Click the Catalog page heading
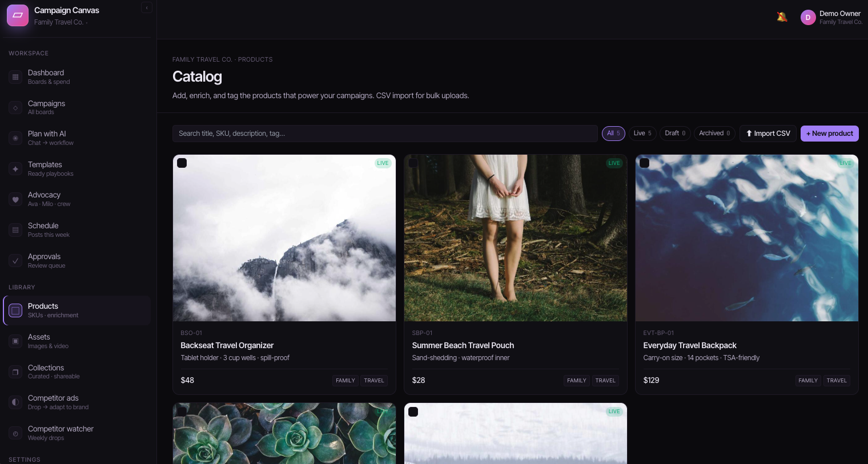Viewport: 868px width, 464px height. pyautogui.click(x=197, y=76)
